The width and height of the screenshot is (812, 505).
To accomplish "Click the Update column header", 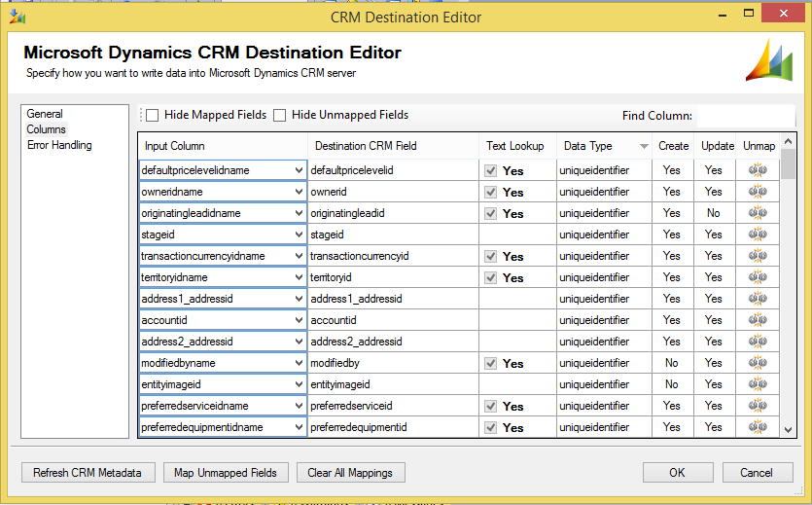I will (x=715, y=146).
